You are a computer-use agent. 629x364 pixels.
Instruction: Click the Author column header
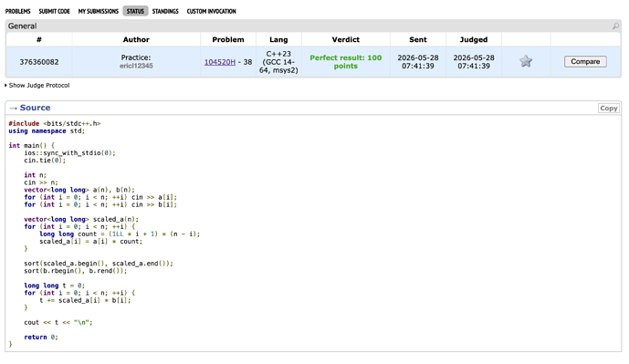tap(136, 40)
